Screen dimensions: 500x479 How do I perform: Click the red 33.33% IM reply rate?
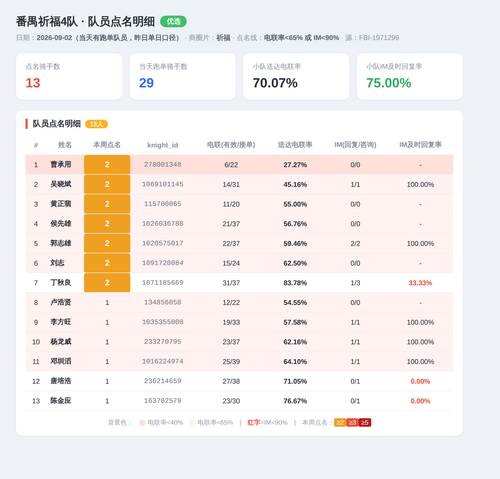[420, 283]
